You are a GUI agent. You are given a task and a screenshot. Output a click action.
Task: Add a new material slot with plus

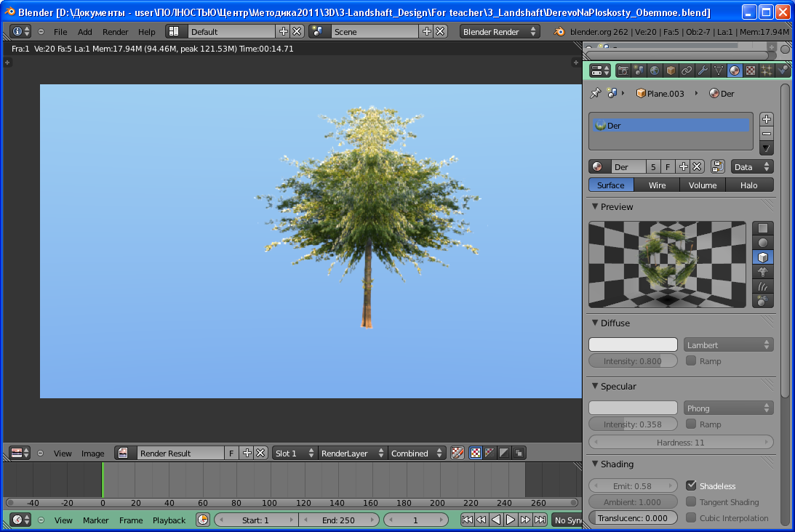[x=766, y=119]
